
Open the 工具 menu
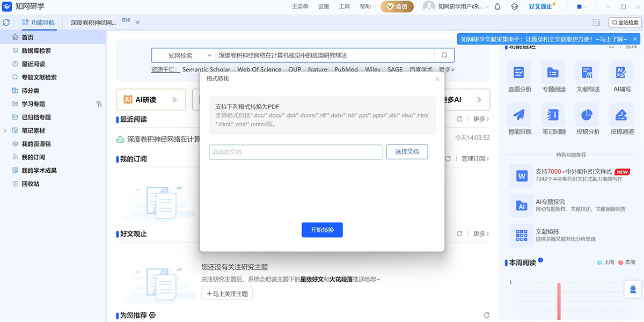pos(345,7)
